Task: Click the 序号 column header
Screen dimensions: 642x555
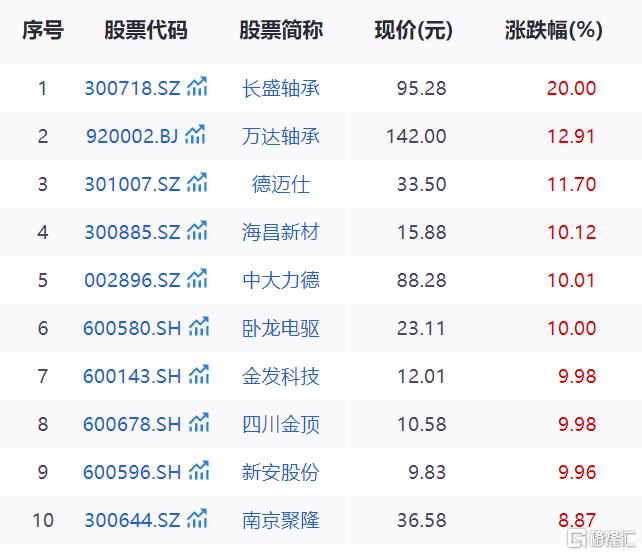Action: pos(43,30)
